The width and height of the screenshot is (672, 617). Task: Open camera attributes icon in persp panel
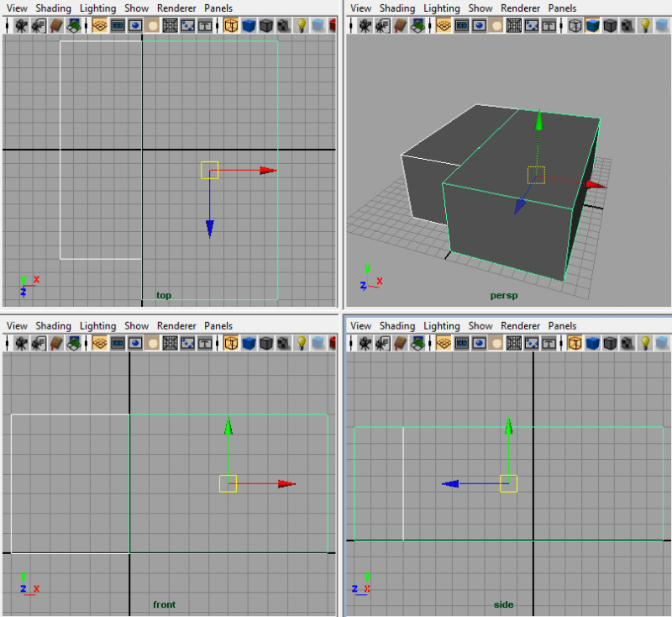point(382,25)
